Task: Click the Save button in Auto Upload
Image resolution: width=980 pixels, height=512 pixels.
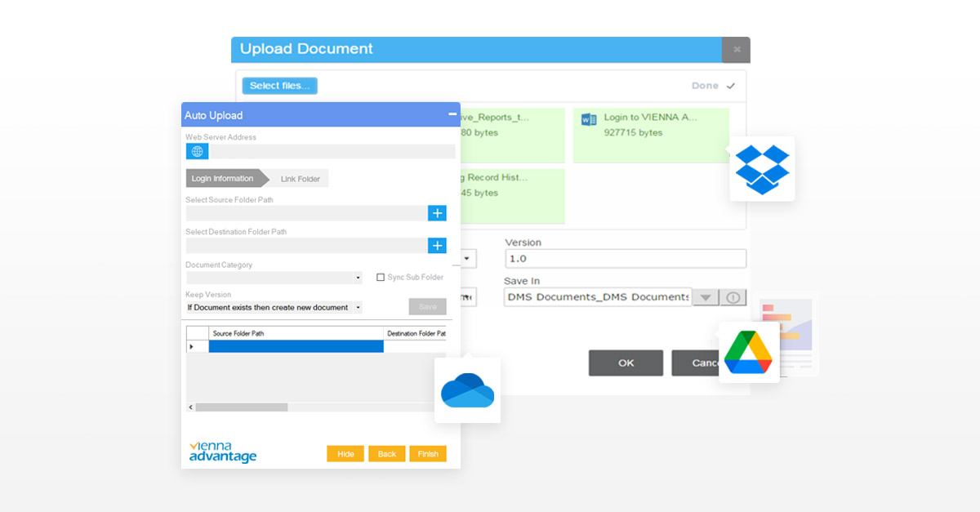Action: [x=428, y=307]
